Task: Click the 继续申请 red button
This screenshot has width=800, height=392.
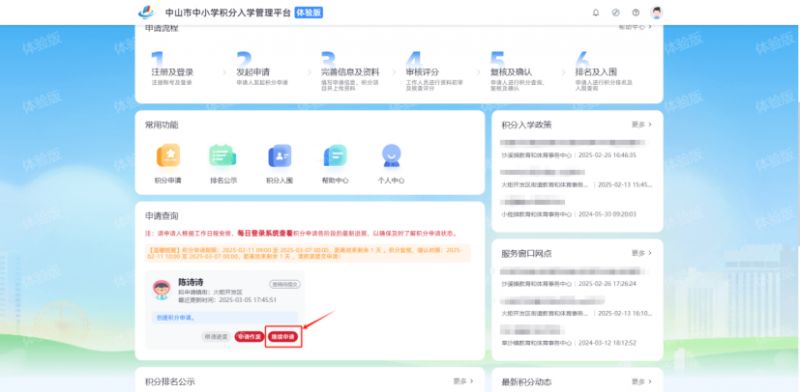Action: (283, 337)
